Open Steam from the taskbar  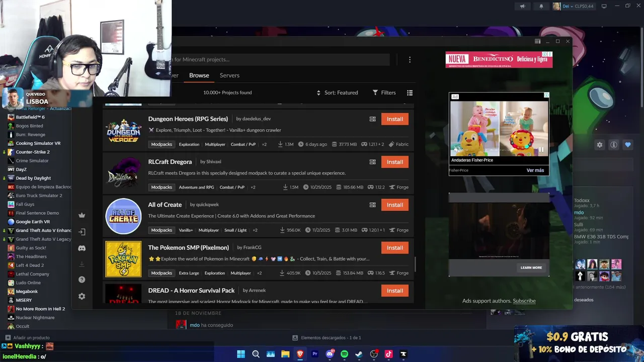[x=359, y=354]
